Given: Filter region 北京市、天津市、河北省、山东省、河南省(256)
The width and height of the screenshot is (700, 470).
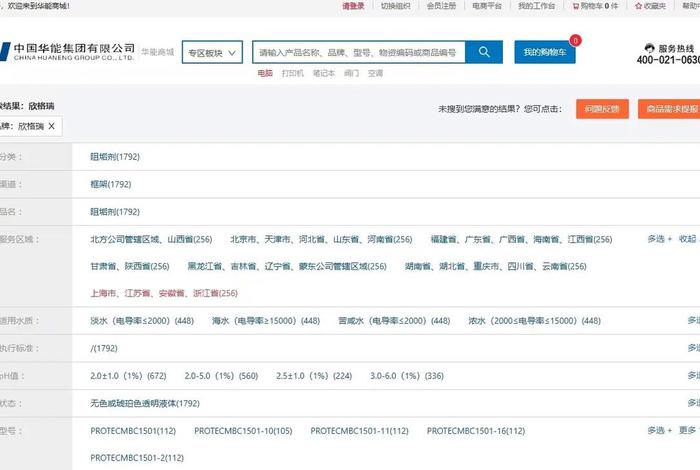Looking at the screenshot, I should pos(321,239).
